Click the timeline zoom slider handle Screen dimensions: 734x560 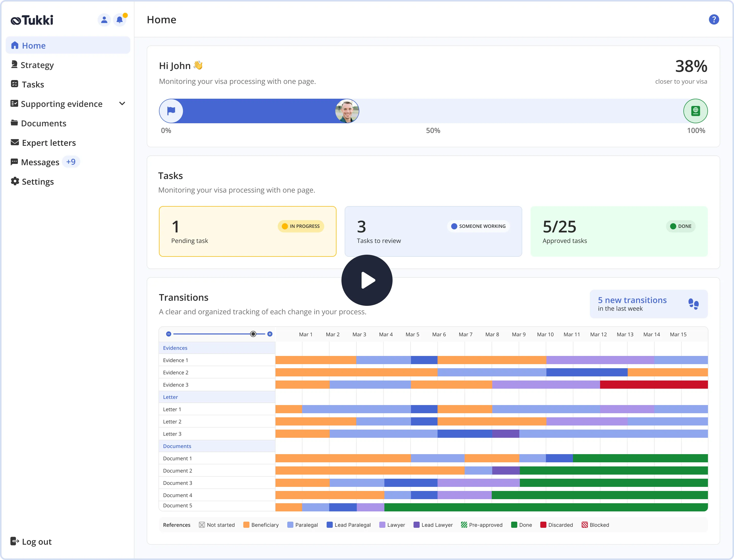tap(253, 334)
